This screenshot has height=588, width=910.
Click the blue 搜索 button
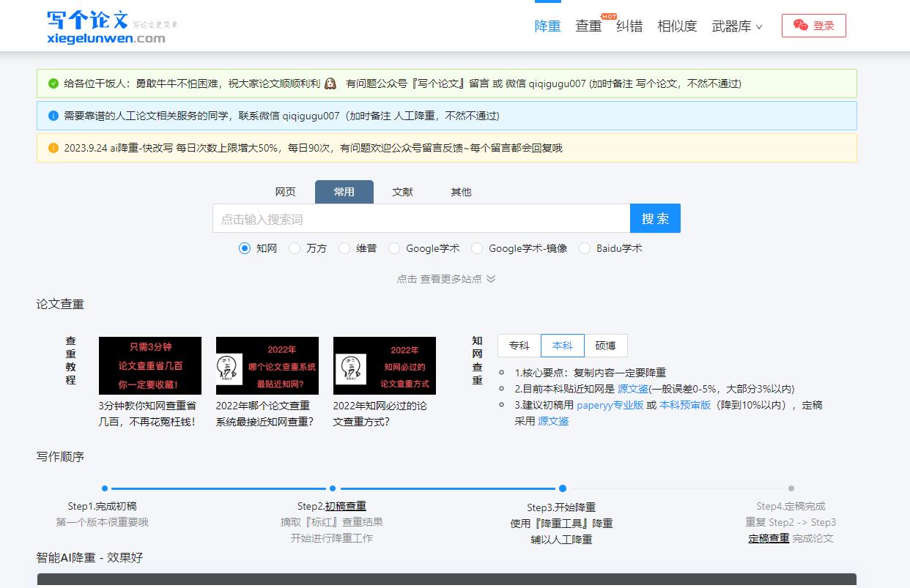[655, 218]
